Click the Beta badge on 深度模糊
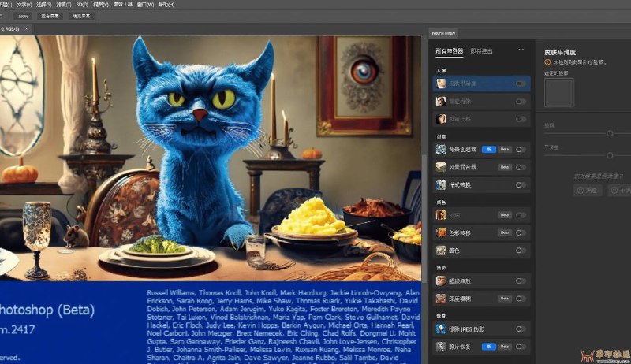 tap(505, 299)
